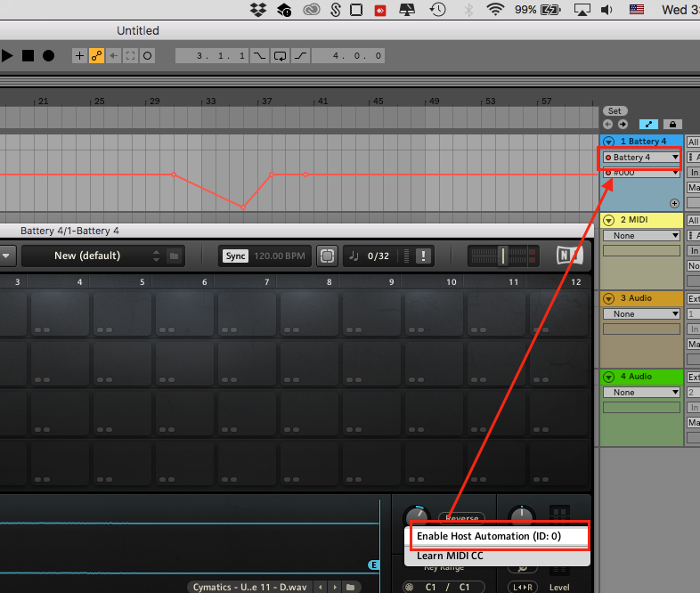Image resolution: width=700 pixels, height=593 pixels.
Task: Open Time Machine menu bar icon
Action: point(438,10)
